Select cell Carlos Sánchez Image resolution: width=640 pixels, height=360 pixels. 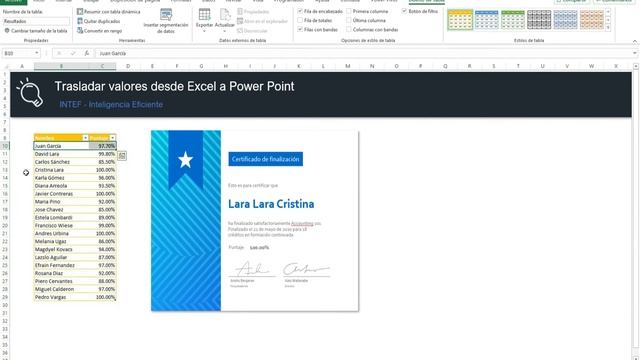61,162
